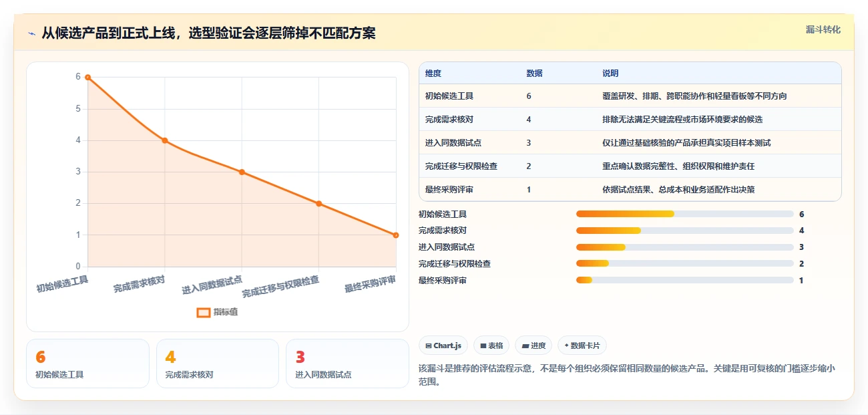Click the value 6 next to the first progress bar

[x=801, y=215]
